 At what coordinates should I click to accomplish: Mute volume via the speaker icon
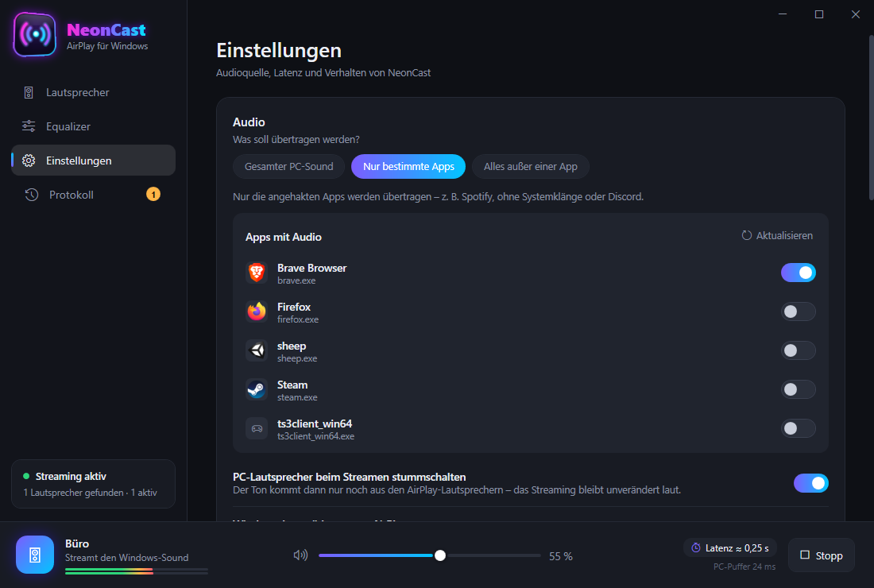point(300,555)
